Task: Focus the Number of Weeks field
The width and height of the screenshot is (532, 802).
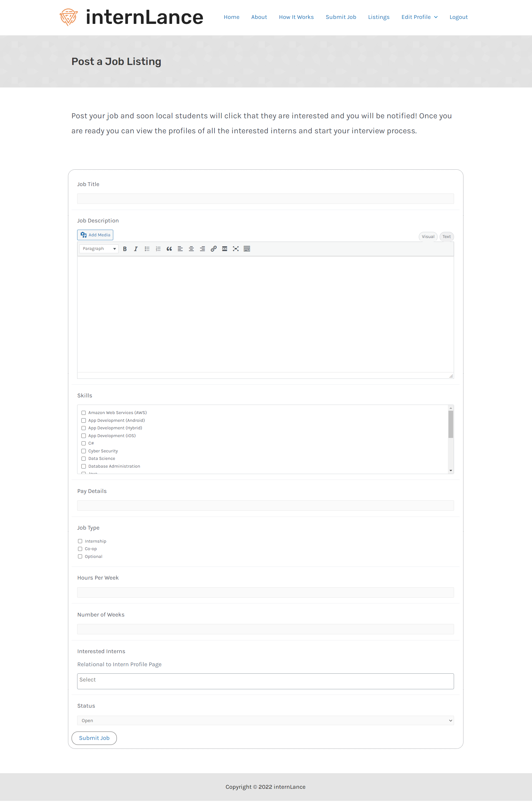Action: point(265,629)
